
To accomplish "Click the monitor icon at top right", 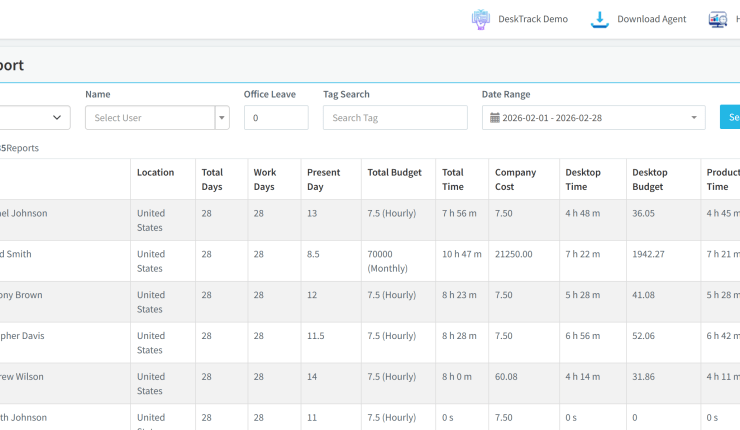I will 717,19.
